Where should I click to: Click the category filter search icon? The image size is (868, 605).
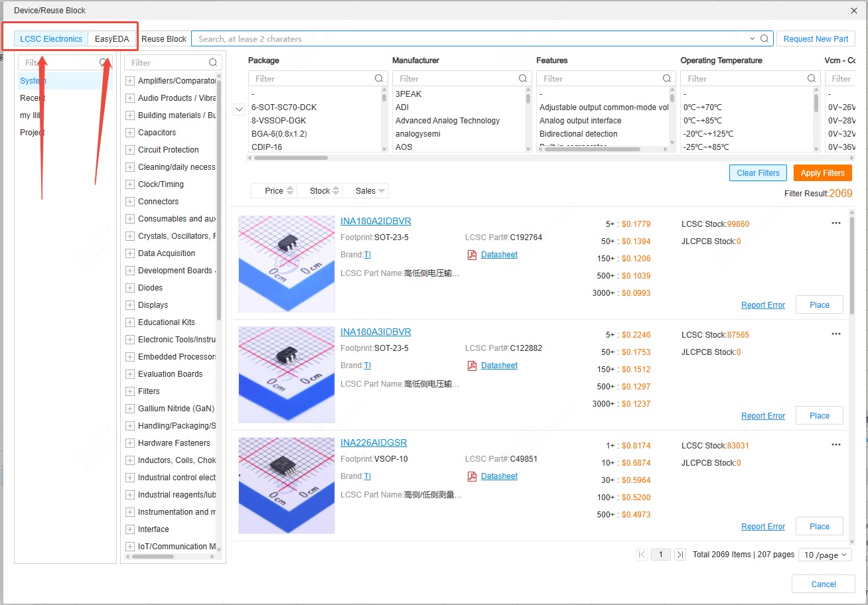click(x=213, y=62)
